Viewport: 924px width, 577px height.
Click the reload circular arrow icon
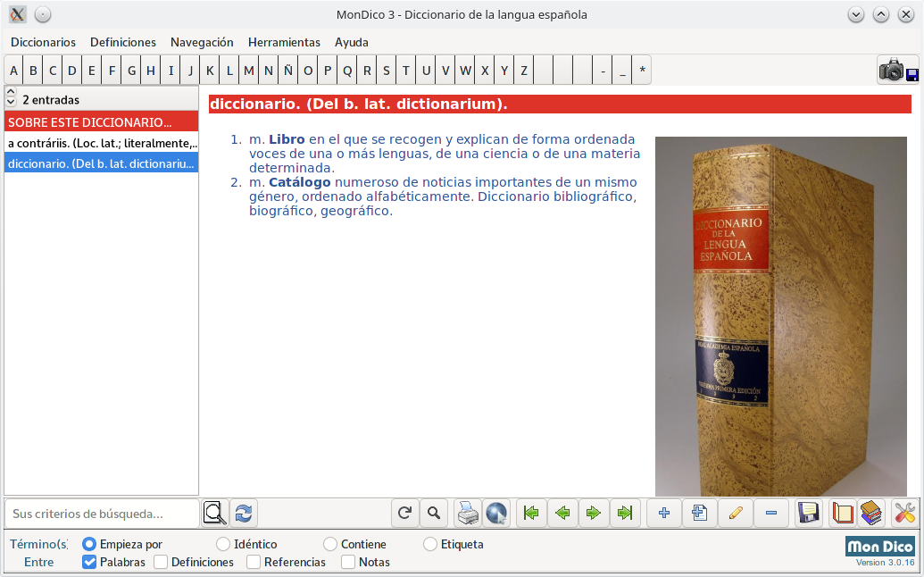tap(404, 513)
